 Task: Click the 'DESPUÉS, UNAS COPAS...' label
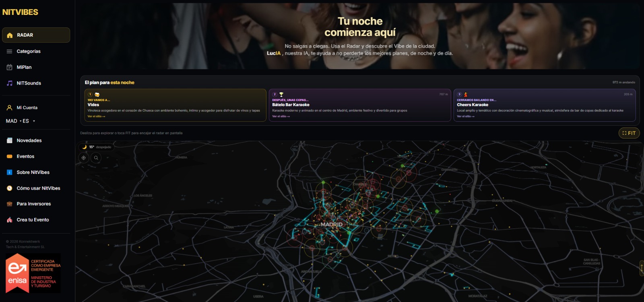point(290,100)
